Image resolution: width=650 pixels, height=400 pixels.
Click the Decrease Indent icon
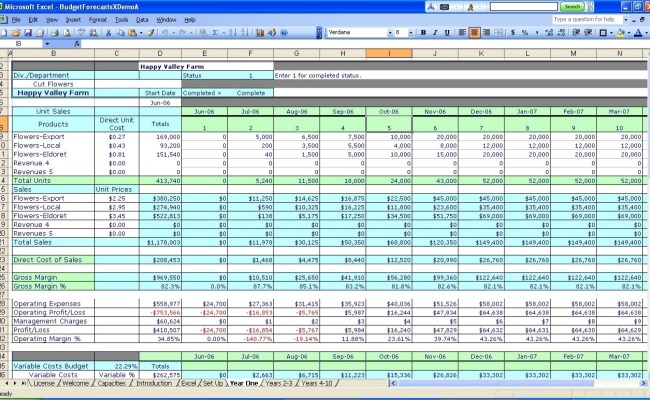pyautogui.click(x=576, y=32)
